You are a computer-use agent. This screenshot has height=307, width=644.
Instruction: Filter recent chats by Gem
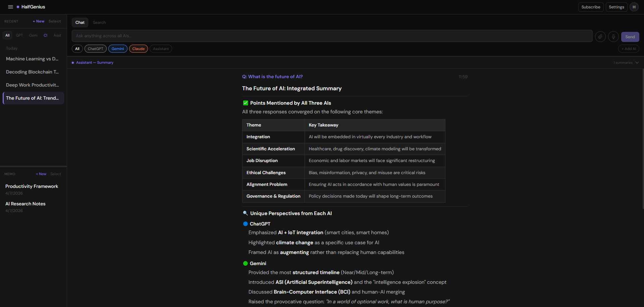pos(33,35)
